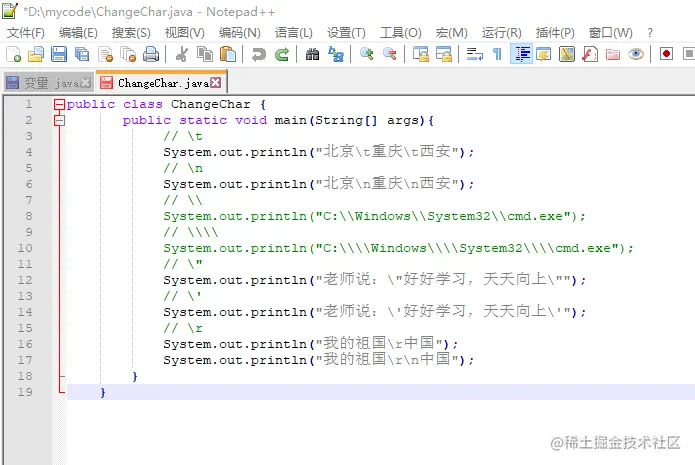Redo with the green arrow icon
The height and width of the screenshot is (465, 695).
pos(282,54)
